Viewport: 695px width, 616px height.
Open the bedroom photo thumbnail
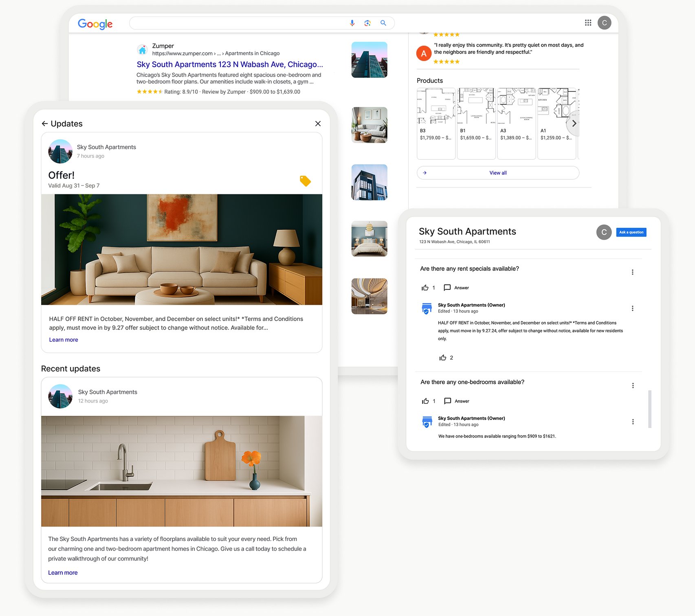click(369, 239)
